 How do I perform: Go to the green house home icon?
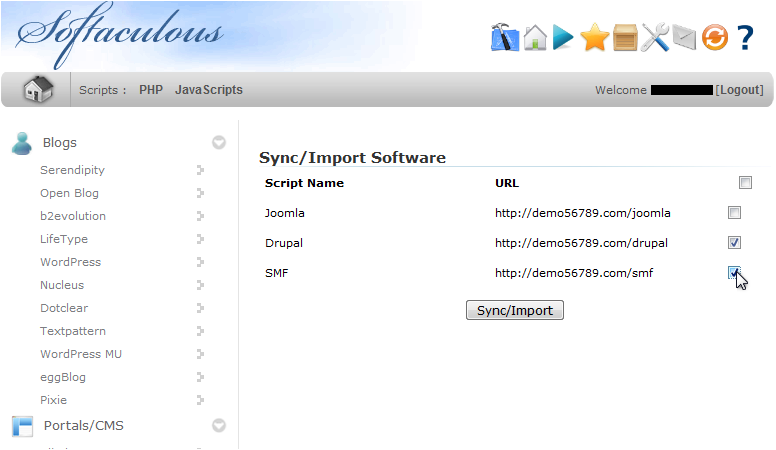(535, 38)
